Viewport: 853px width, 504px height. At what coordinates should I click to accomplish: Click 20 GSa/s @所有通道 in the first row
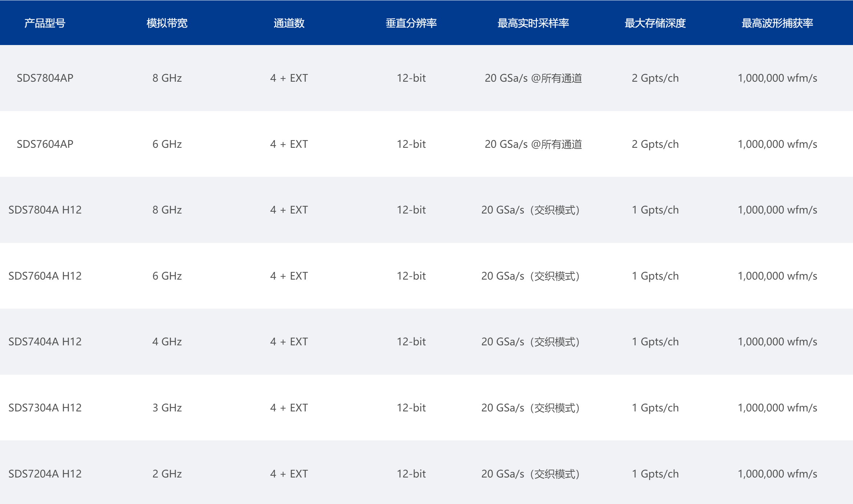tap(533, 78)
